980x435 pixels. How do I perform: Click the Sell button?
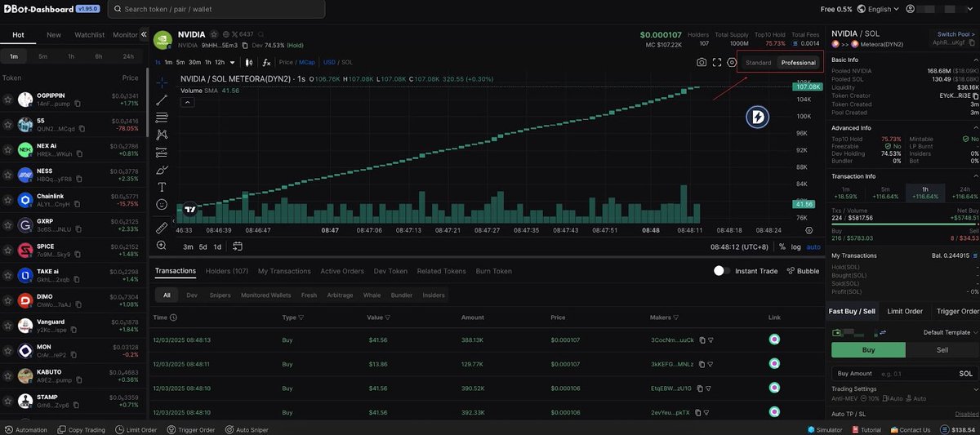(942, 349)
